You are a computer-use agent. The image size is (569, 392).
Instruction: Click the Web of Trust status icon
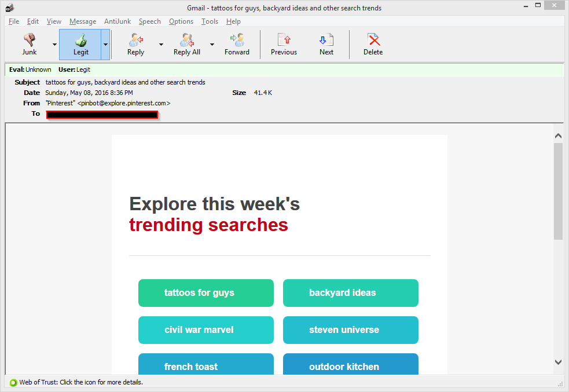pos(13,383)
